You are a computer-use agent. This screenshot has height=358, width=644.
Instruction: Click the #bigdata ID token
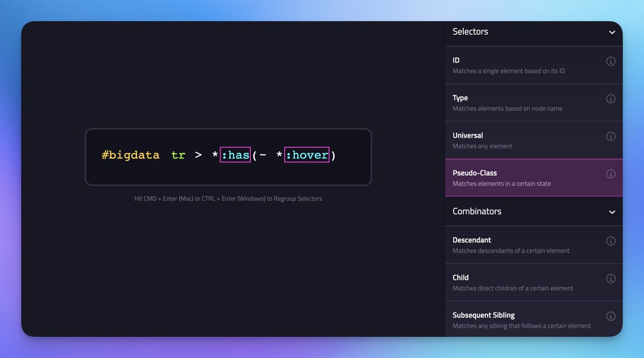tap(130, 155)
